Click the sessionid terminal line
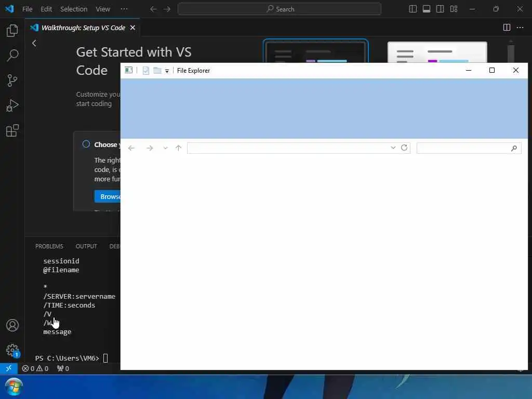The width and height of the screenshot is (532, 399). click(61, 261)
